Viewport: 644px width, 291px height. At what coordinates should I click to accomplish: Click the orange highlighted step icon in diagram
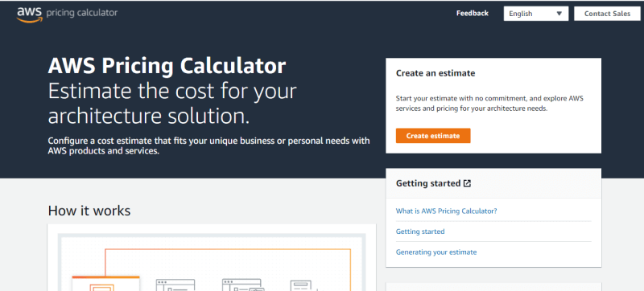[x=106, y=284]
